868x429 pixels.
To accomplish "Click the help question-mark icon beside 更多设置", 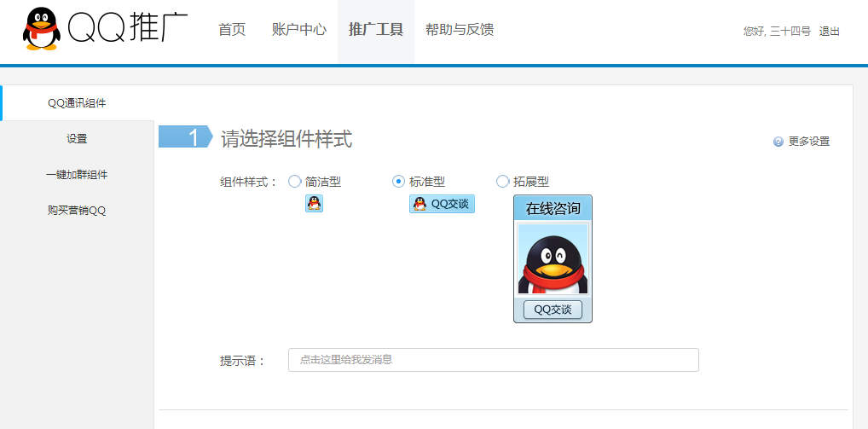I will click(778, 142).
